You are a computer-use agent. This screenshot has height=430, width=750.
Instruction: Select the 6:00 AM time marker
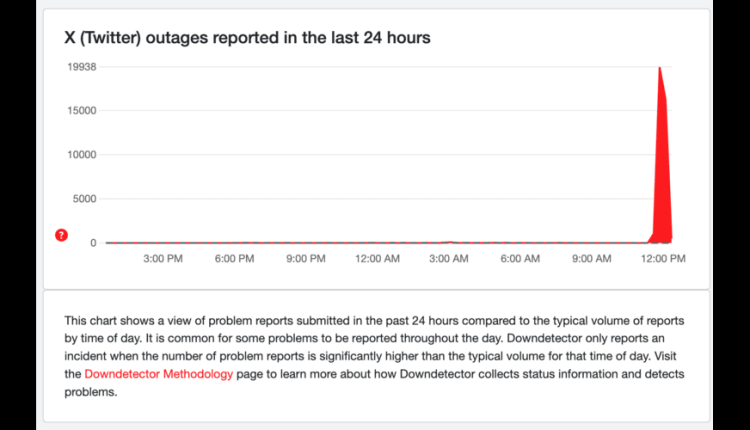point(520,259)
